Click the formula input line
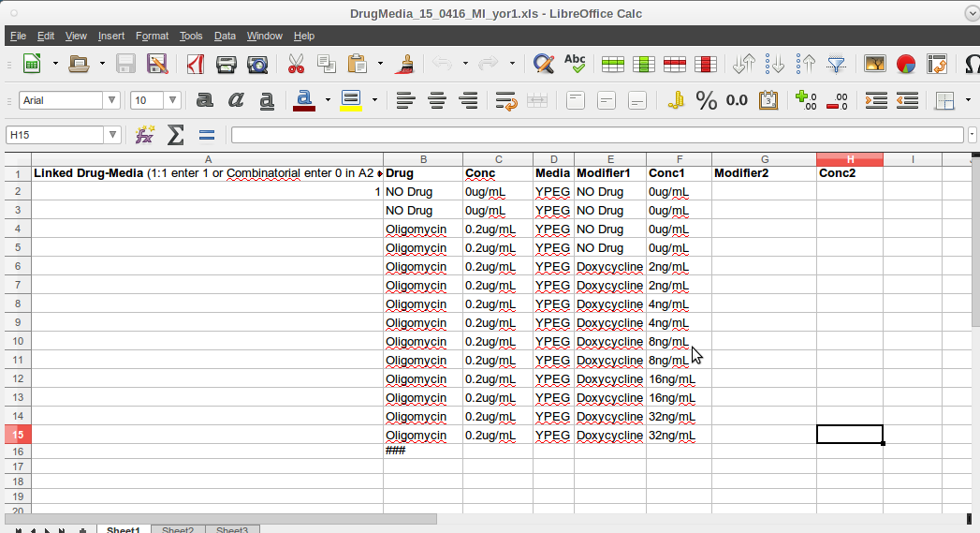 coord(599,135)
